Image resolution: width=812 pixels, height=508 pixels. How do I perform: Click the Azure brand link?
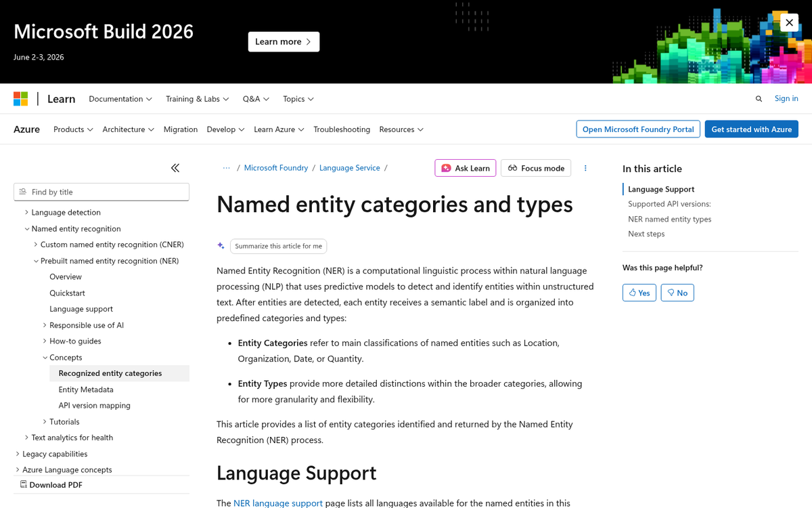[26, 129]
